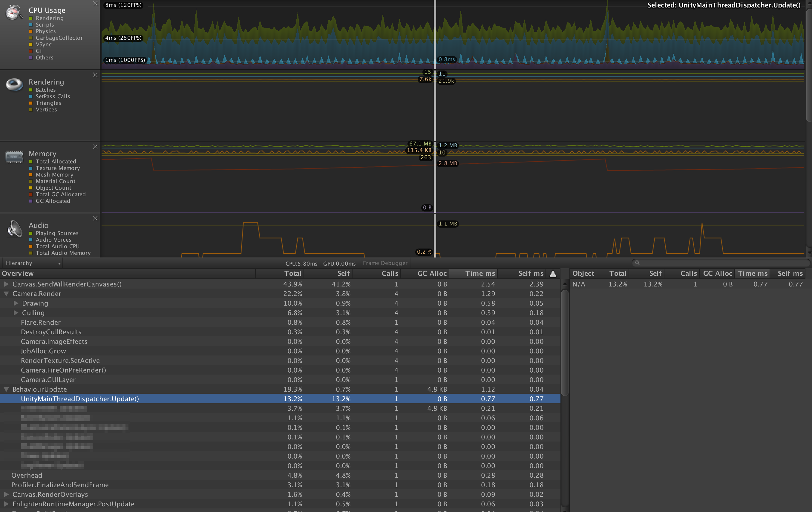
Task: Expand the Drawing row
Action: pos(16,303)
